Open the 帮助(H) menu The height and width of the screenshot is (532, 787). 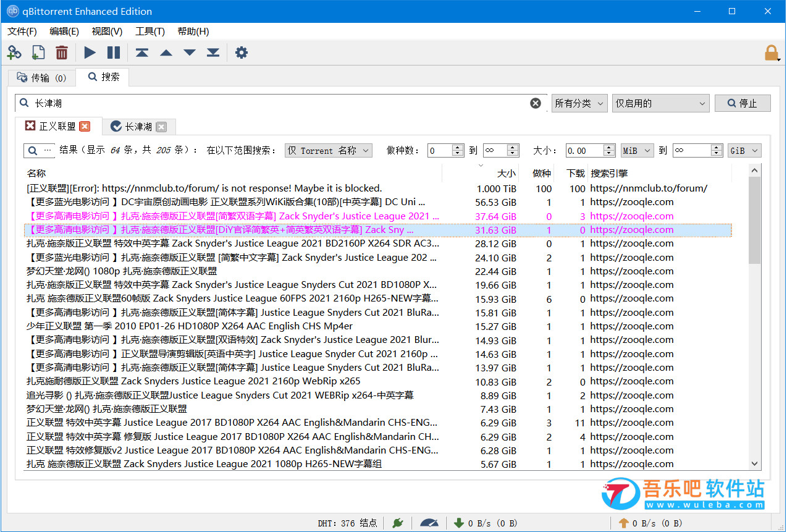point(193,32)
